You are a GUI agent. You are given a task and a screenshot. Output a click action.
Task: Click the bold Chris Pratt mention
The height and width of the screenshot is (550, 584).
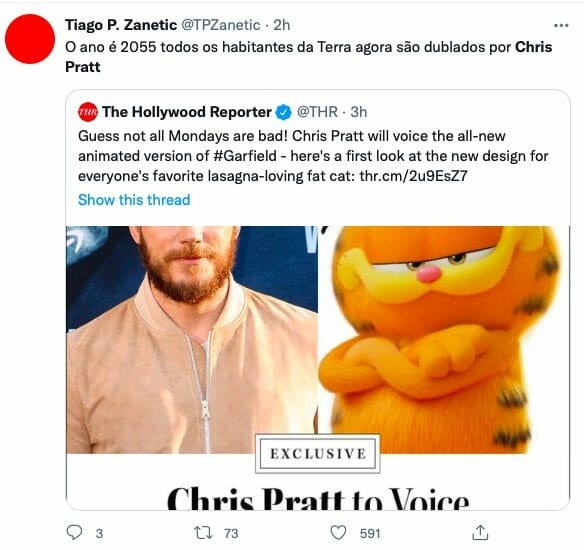point(309,57)
